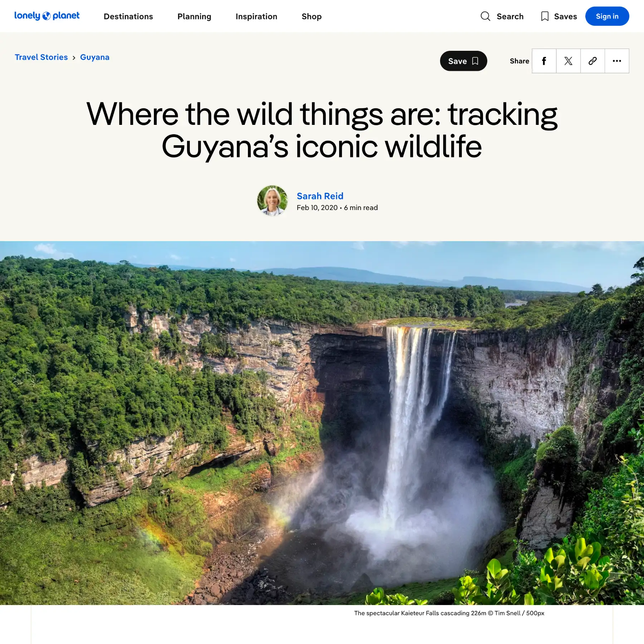
Task: Click the Search label in header
Action: pyautogui.click(x=510, y=16)
